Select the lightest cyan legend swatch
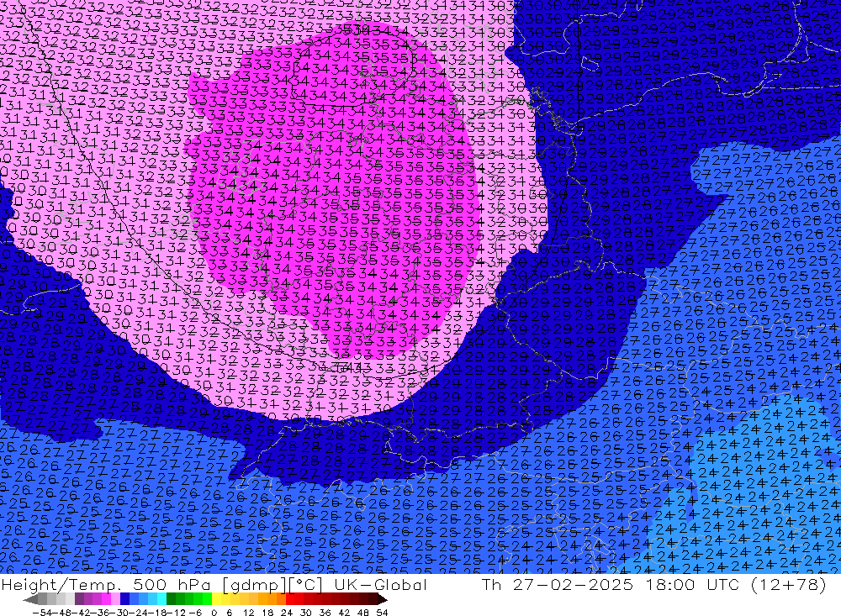This screenshot has width=841, height=616. [161, 599]
